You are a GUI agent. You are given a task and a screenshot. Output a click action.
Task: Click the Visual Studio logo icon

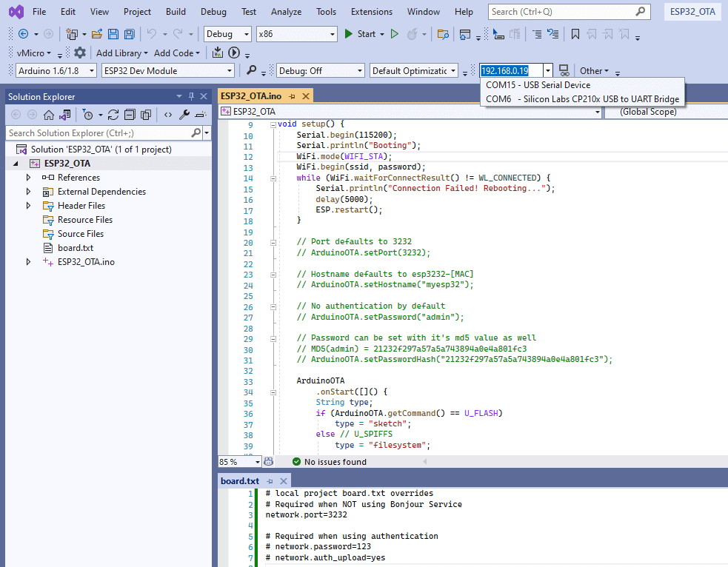click(16, 12)
